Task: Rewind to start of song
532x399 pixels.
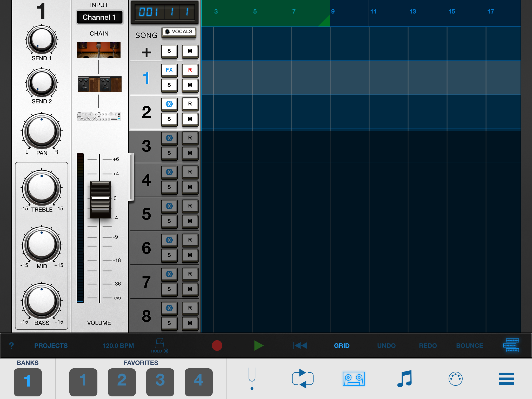Action: coord(300,345)
